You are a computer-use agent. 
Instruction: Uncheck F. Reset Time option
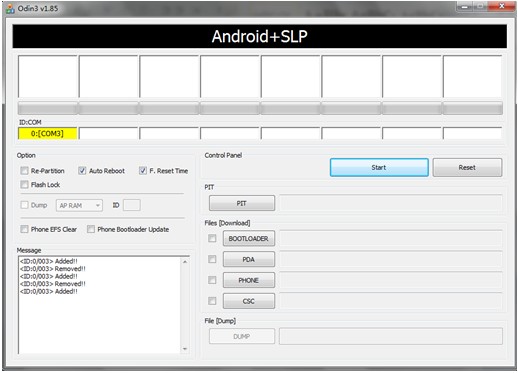[x=143, y=171]
